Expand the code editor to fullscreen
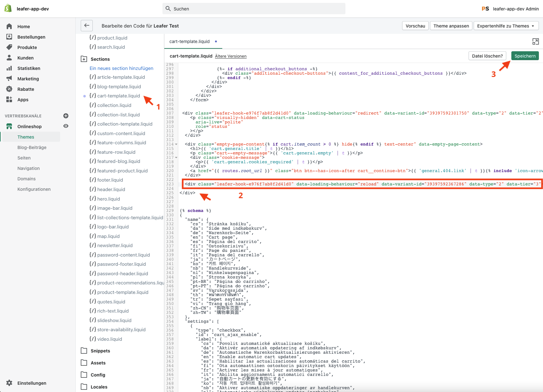 (x=536, y=41)
